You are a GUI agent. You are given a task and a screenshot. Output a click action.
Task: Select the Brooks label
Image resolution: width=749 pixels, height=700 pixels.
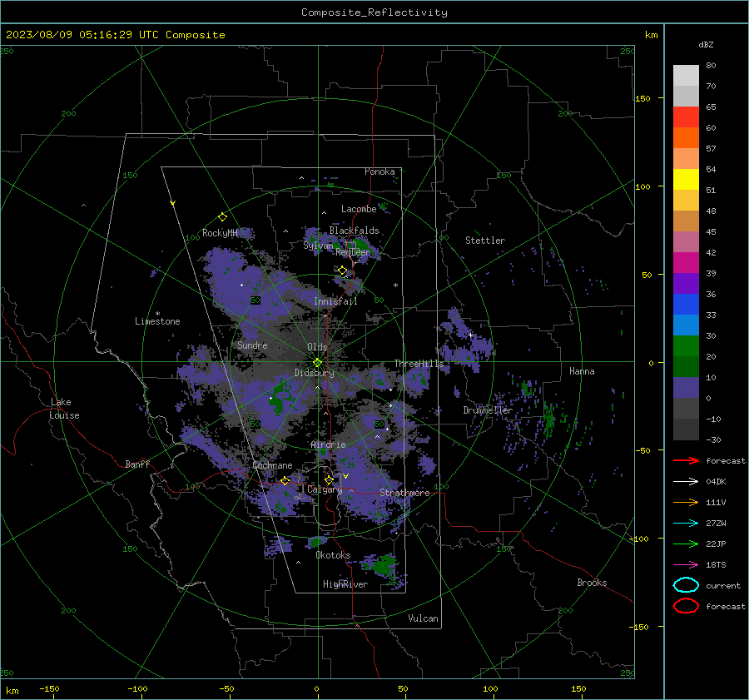click(592, 583)
